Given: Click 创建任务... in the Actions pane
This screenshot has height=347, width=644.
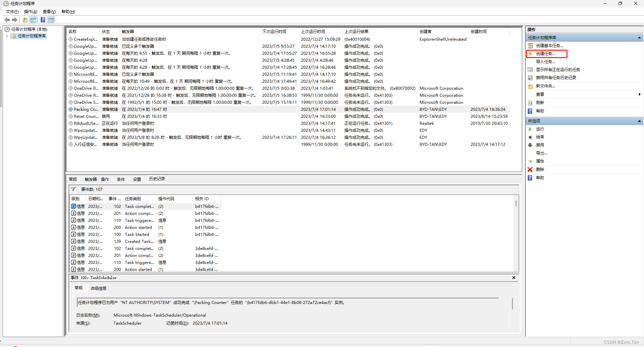Looking at the screenshot, I should [545, 54].
